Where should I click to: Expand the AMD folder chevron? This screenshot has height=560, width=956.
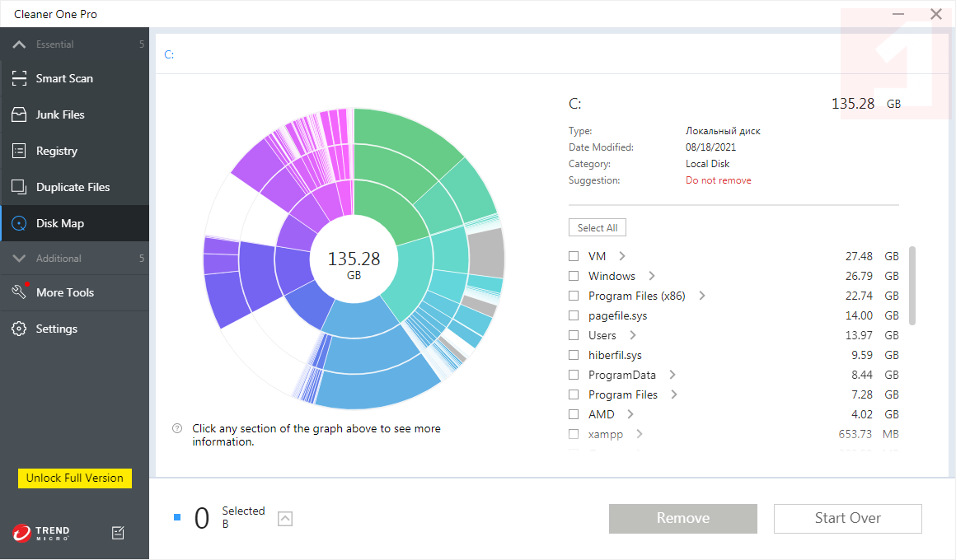[x=630, y=414]
